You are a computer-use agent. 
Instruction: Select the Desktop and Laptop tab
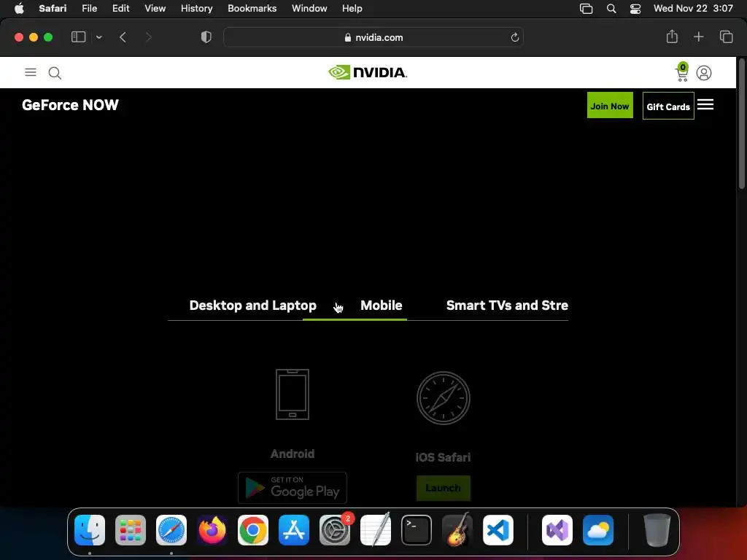[x=253, y=306]
